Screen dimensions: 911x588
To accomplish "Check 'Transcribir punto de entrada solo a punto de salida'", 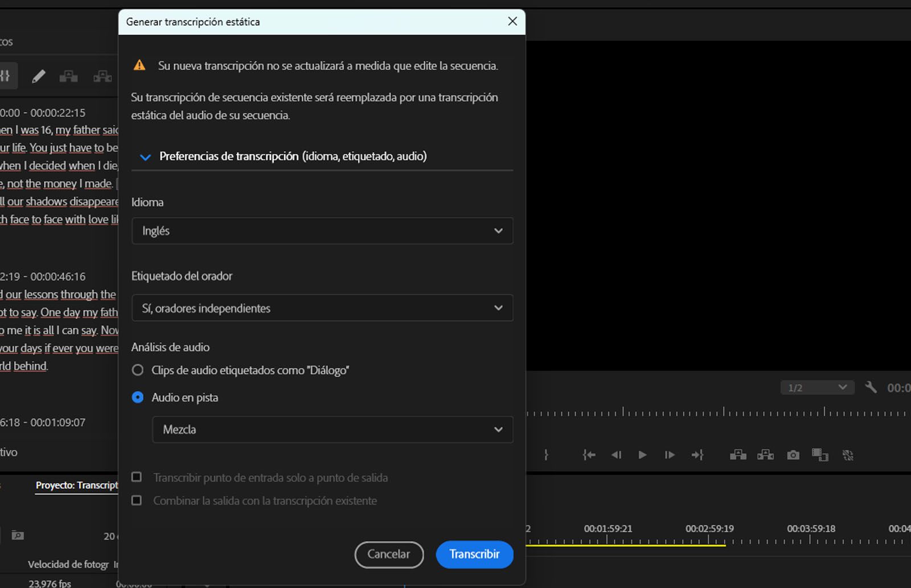I will (137, 477).
